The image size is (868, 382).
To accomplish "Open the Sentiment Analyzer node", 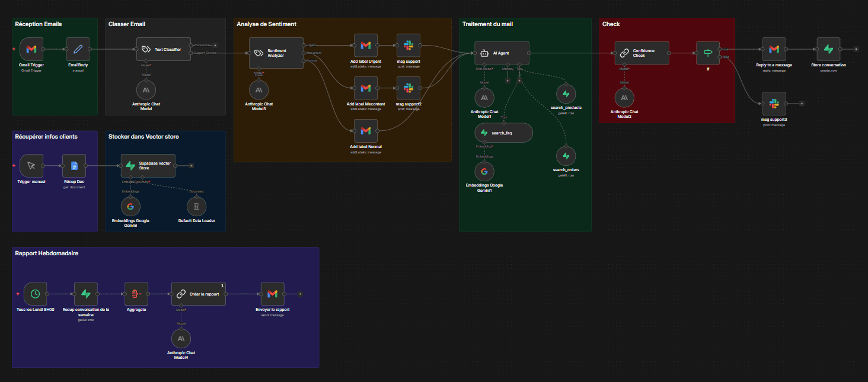I will [x=276, y=53].
